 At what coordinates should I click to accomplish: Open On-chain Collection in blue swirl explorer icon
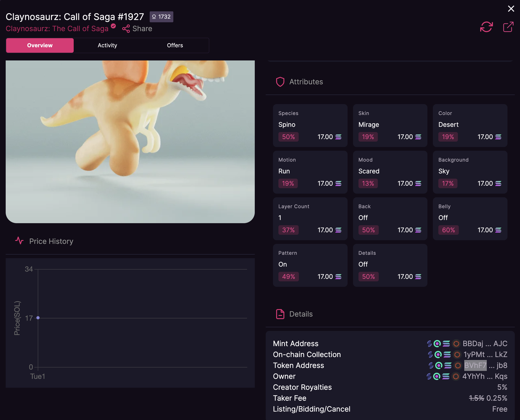(x=430, y=355)
